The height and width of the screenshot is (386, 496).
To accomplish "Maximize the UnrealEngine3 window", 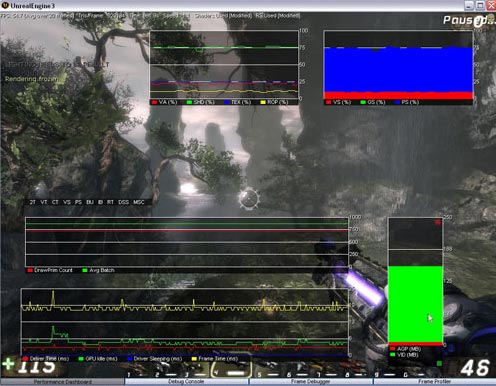I will click(x=480, y=5).
